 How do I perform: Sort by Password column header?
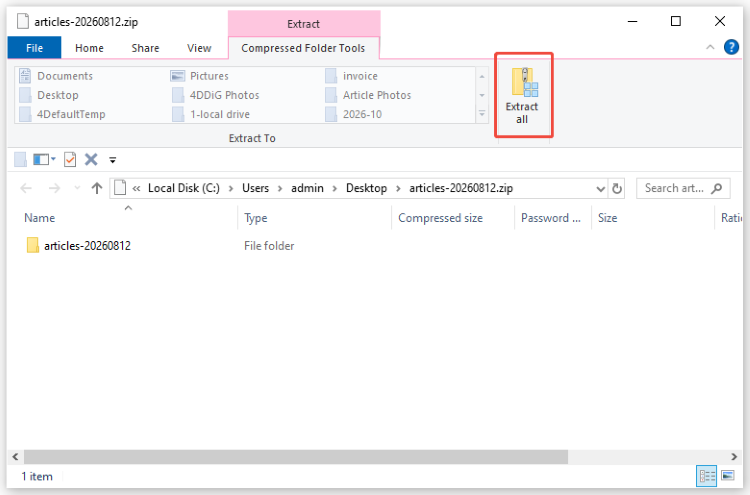(x=553, y=218)
